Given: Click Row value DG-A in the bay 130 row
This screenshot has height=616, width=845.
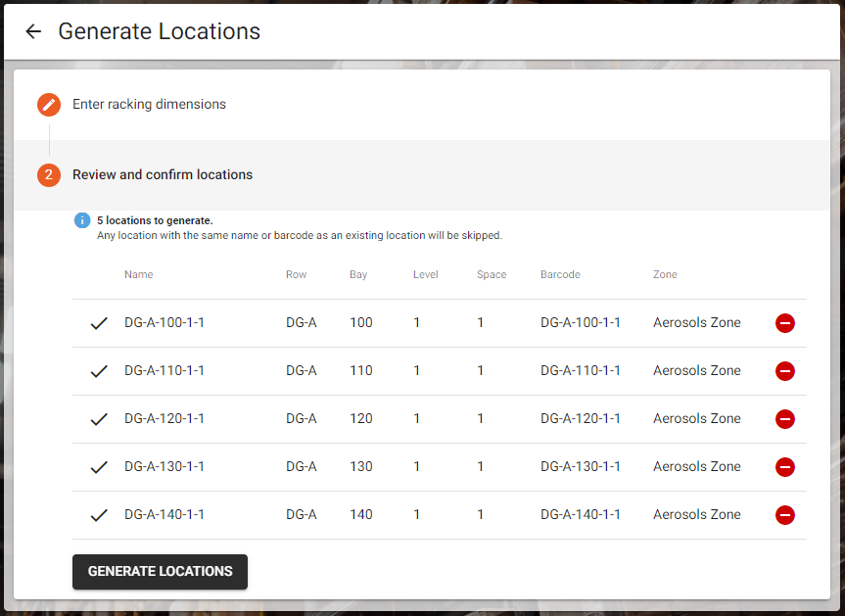Looking at the screenshot, I should point(302,466).
